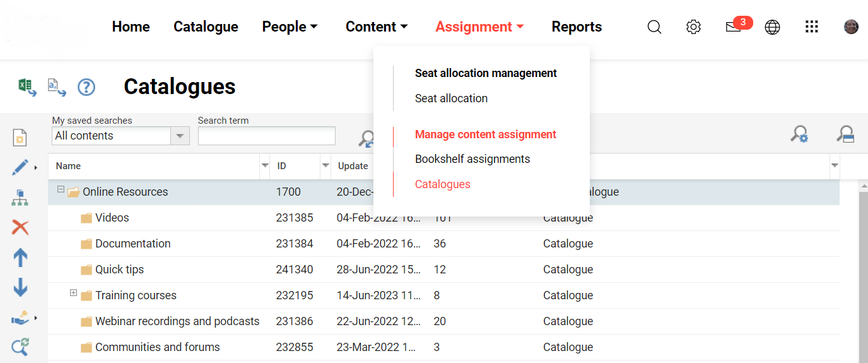Click the red X delete icon
Image resolution: width=868 pixels, height=363 pixels.
pos(20,227)
